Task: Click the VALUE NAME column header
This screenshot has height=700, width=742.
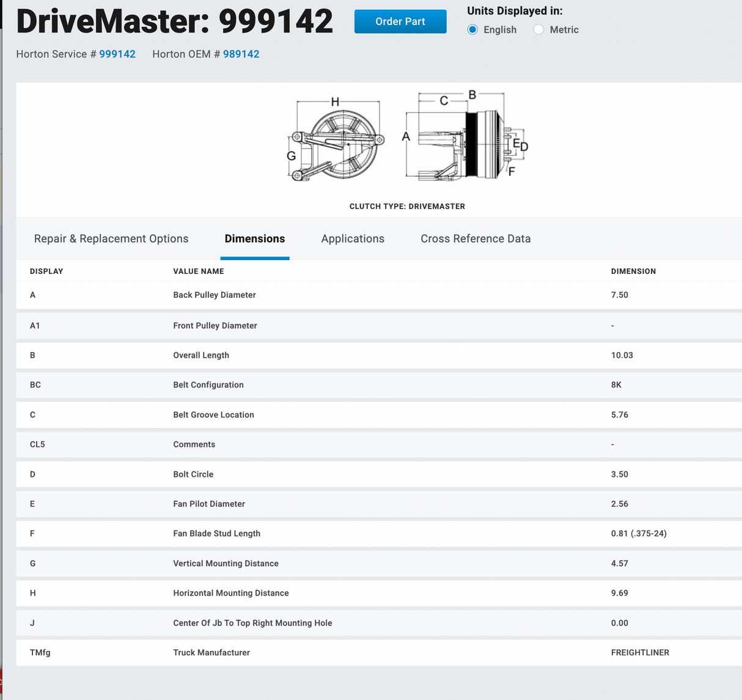Action: (x=199, y=271)
